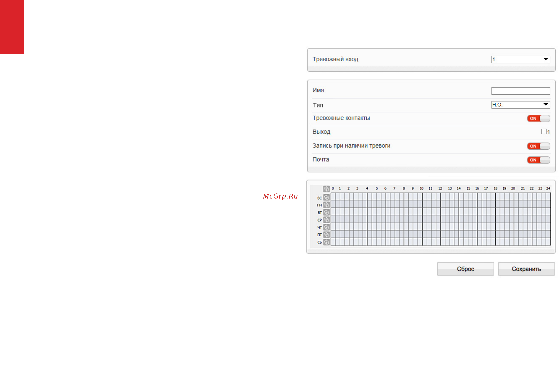Viewport: 559px width, 392px height.
Task: Click the ПН row schedule icon
Action: pyautogui.click(x=326, y=205)
